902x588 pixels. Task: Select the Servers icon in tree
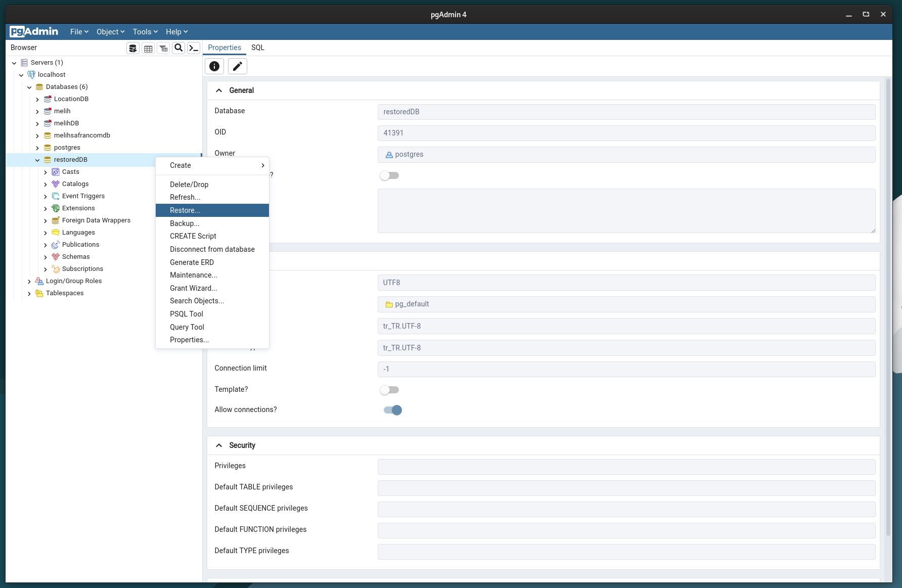[x=24, y=63]
